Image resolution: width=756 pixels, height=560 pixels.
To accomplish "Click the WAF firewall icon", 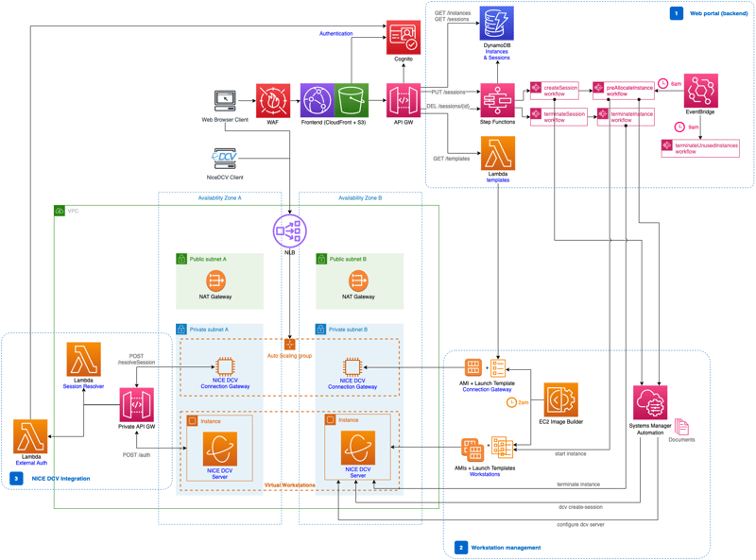I will point(273,100).
